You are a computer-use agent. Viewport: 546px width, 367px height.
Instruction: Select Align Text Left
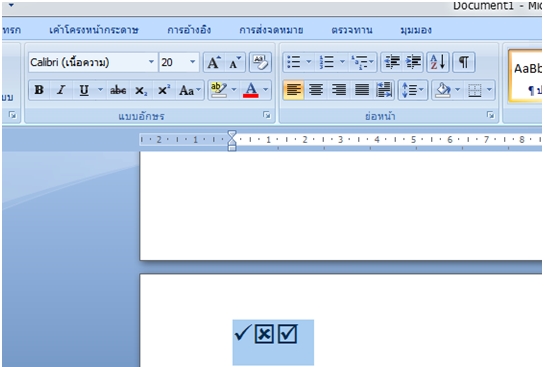tap(294, 90)
